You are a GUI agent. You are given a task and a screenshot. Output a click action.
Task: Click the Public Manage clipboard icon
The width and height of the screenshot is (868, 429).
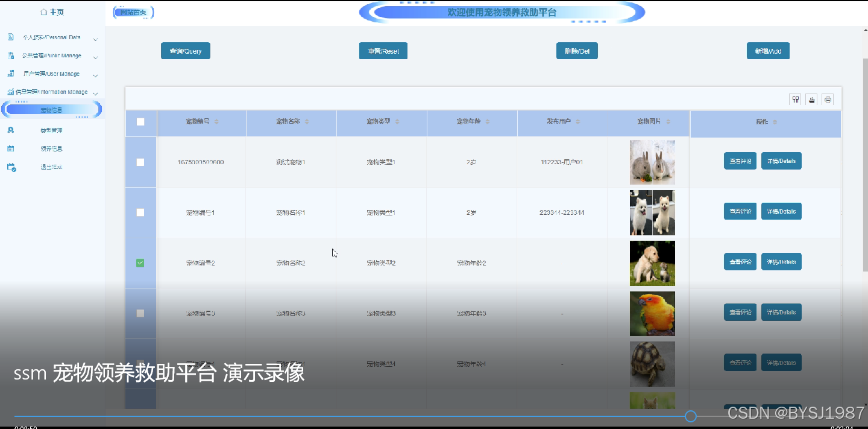pos(11,56)
